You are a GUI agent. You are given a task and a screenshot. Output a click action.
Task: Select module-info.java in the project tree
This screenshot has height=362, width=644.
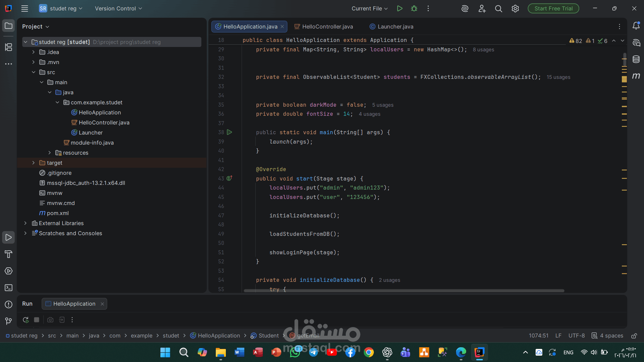click(x=92, y=143)
